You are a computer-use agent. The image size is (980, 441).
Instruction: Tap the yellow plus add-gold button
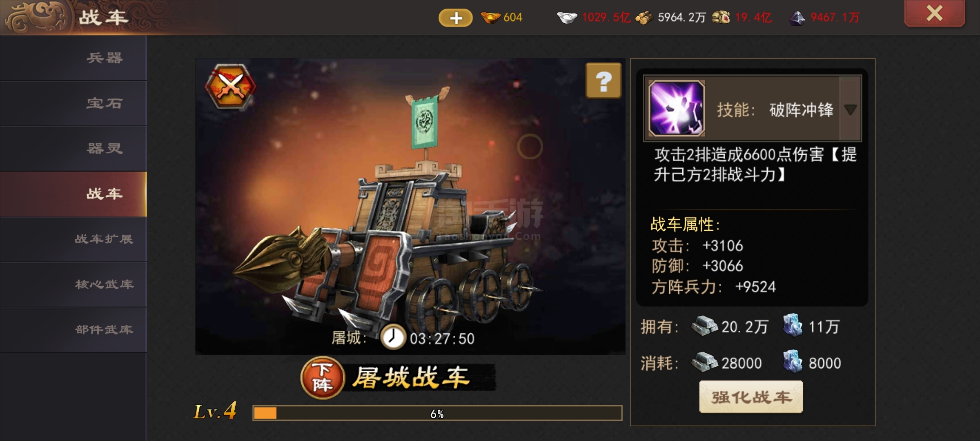(x=456, y=18)
